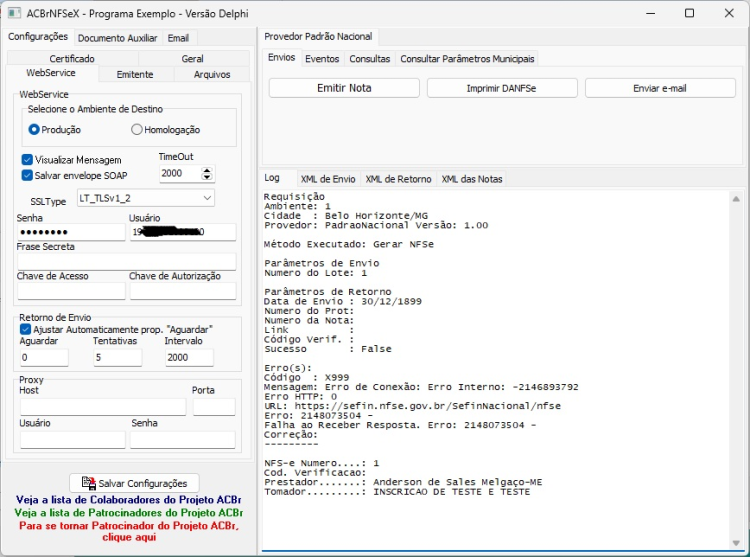Decrease TimeOut with the down spinner arrow
This screenshot has width=750, height=557.
[207, 177]
